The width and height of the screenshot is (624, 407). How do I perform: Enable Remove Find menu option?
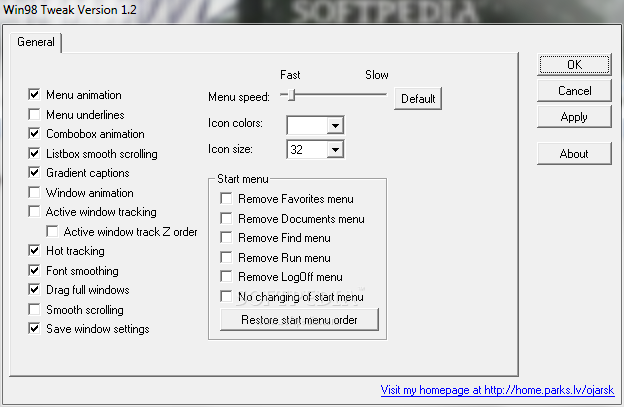point(226,238)
